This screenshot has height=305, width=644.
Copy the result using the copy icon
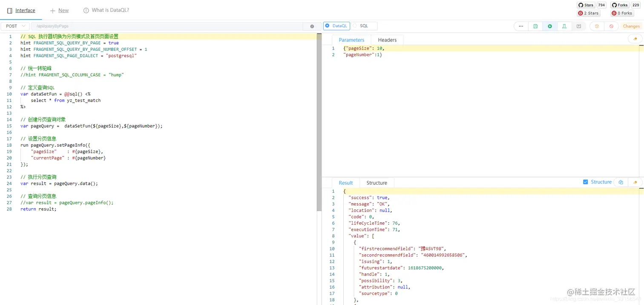coord(621,182)
